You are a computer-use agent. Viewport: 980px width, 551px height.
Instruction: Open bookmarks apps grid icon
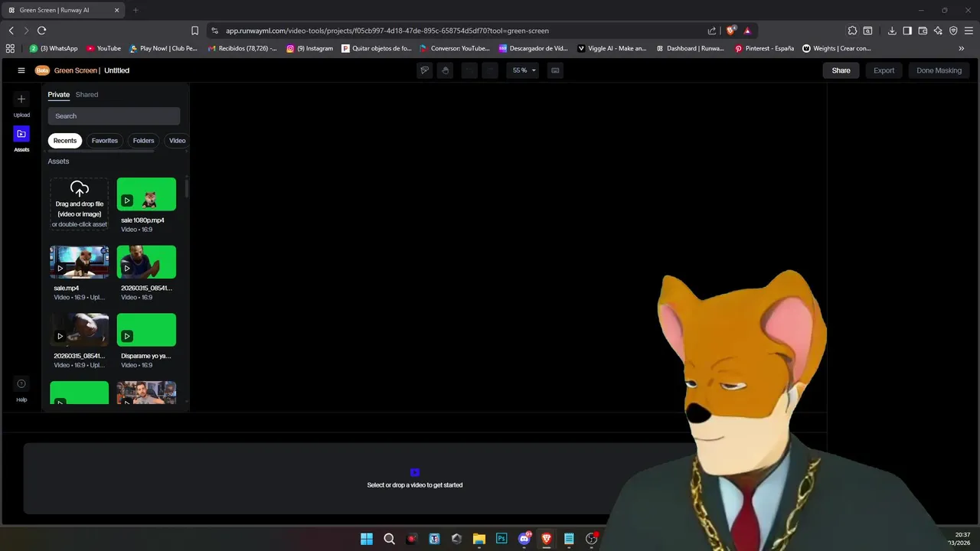(10, 48)
